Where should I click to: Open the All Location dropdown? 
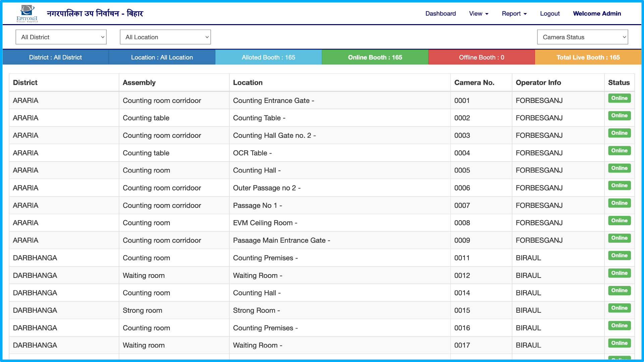point(165,37)
